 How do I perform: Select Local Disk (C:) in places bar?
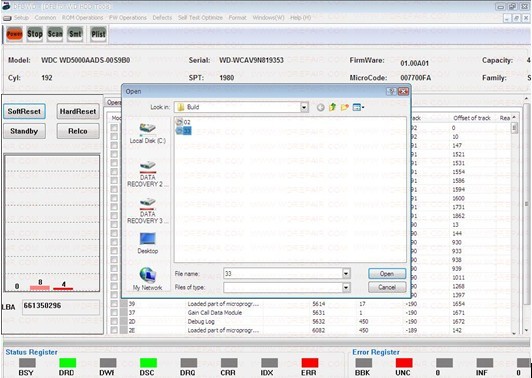click(148, 133)
